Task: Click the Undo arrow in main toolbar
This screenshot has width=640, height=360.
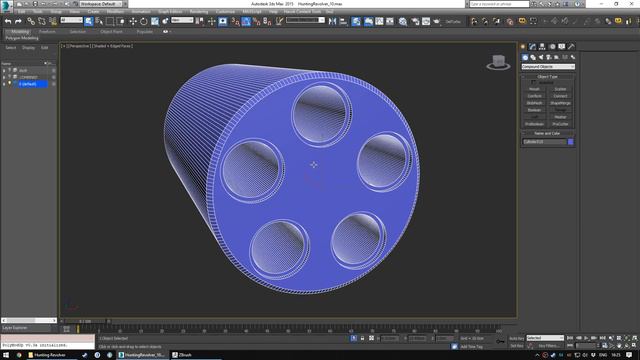Action: pos(8,21)
